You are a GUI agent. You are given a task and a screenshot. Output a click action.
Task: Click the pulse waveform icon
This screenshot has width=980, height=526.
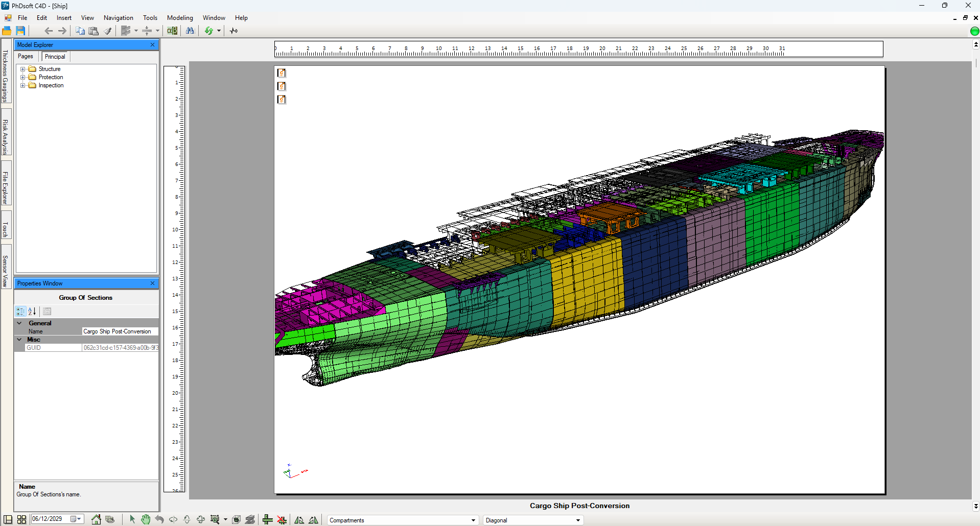(234, 31)
